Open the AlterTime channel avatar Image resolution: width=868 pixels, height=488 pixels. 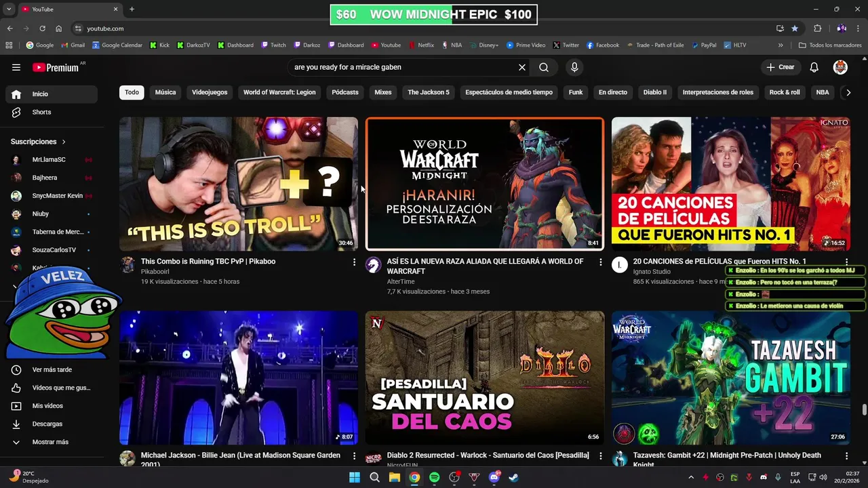pos(374,265)
